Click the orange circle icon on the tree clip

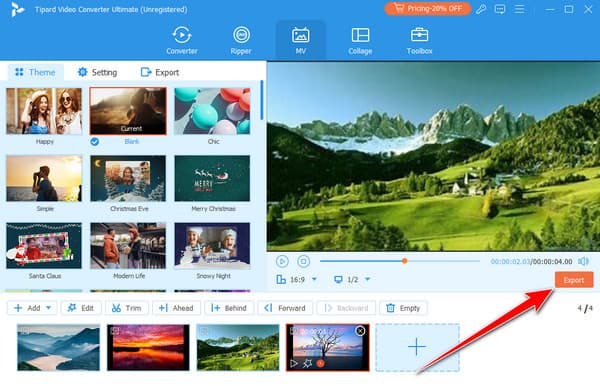[x=321, y=363]
